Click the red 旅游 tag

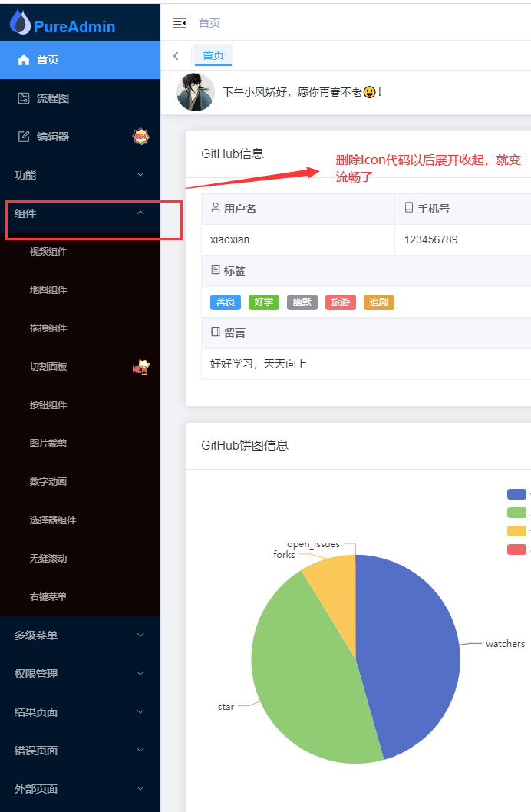[x=341, y=302]
